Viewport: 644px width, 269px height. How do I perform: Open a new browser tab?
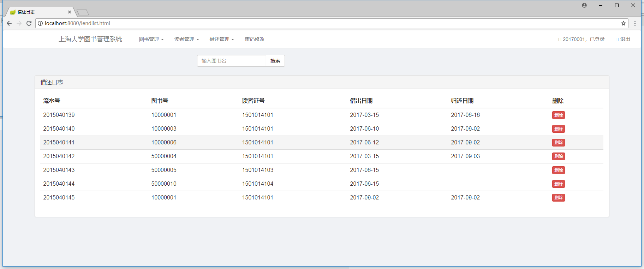(x=83, y=12)
